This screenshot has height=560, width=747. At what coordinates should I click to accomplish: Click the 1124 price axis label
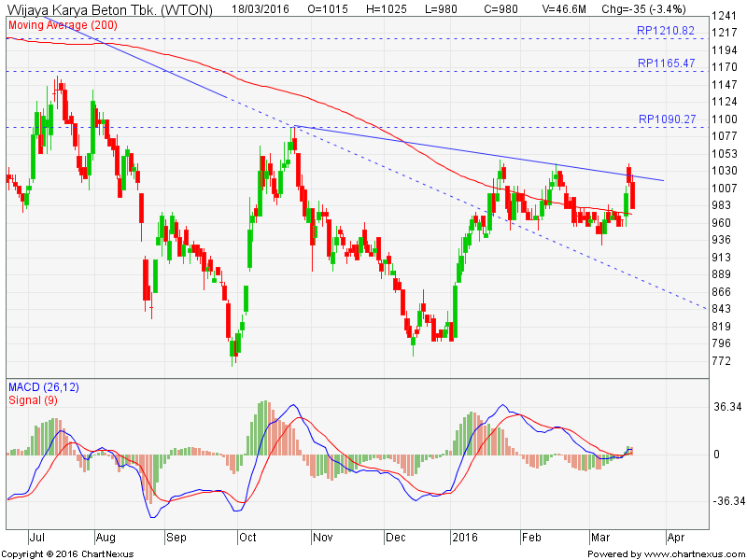pyautogui.click(x=724, y=102)
